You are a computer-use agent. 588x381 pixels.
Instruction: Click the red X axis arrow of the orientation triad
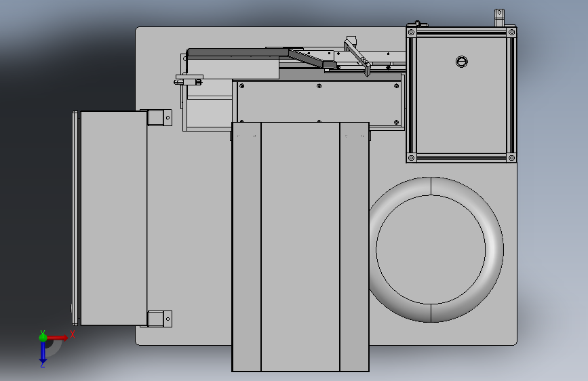[x=58, y=338]
